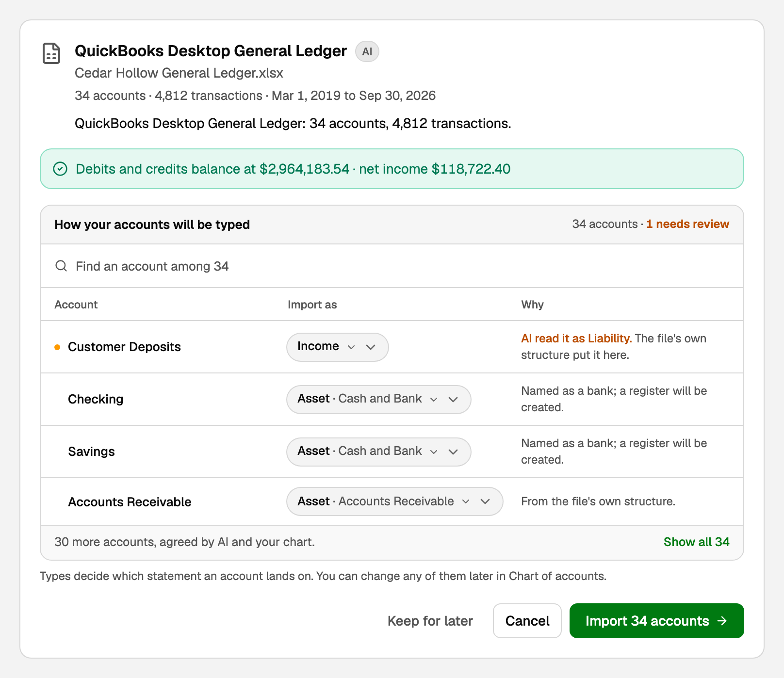This screenshot has height=678, width=784.
Task: Click the green balance checkmark icon
Action: 60,169
